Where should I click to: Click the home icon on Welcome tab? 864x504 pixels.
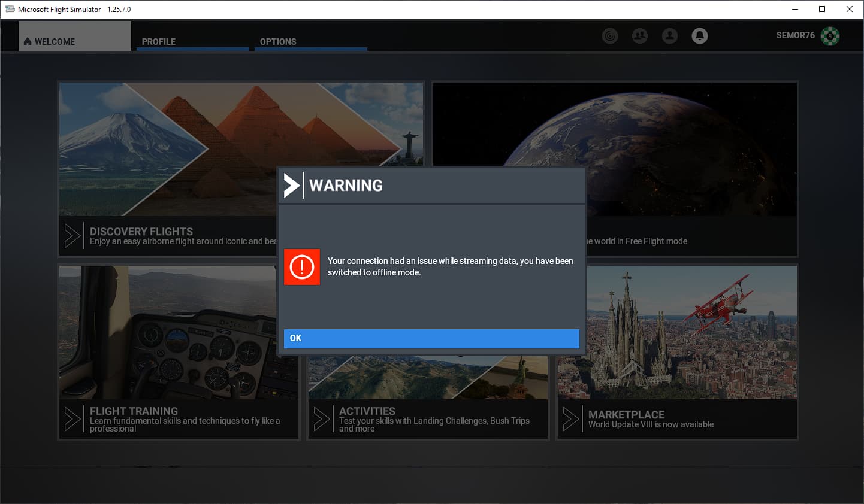pyautogui.click(x=28, y=42)
